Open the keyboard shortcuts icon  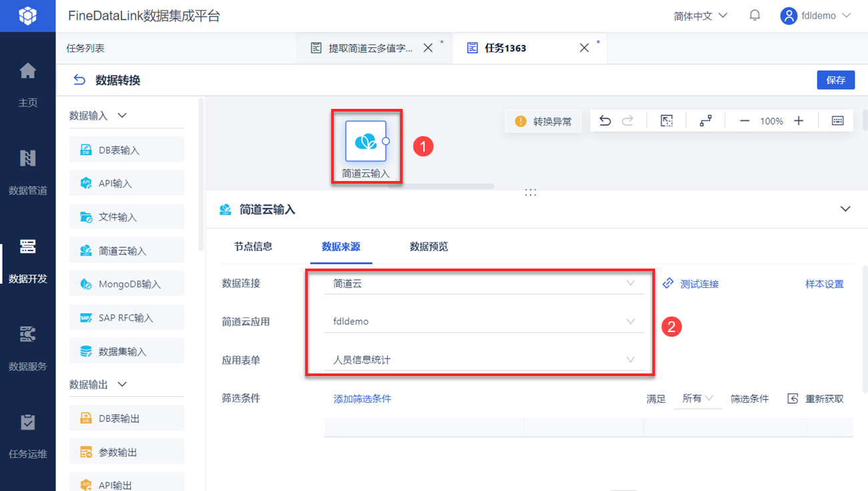click(x=838, y=121)
